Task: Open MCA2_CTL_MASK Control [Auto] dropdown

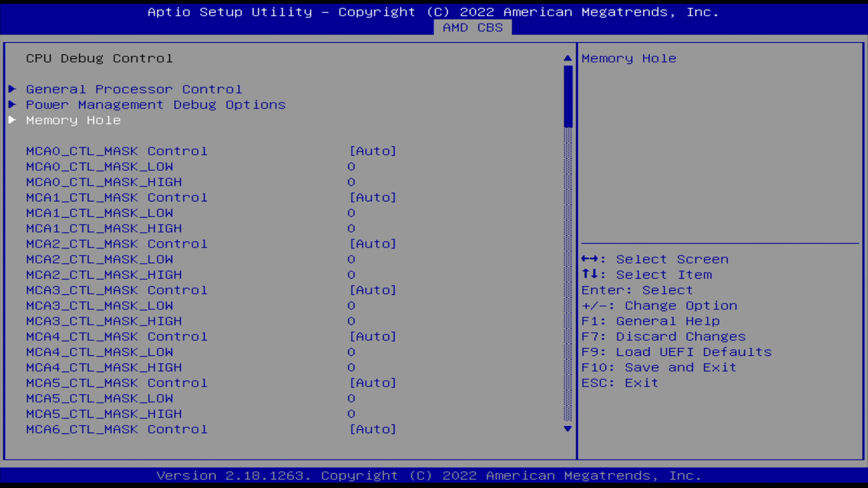Action: [x=373, y=244]
